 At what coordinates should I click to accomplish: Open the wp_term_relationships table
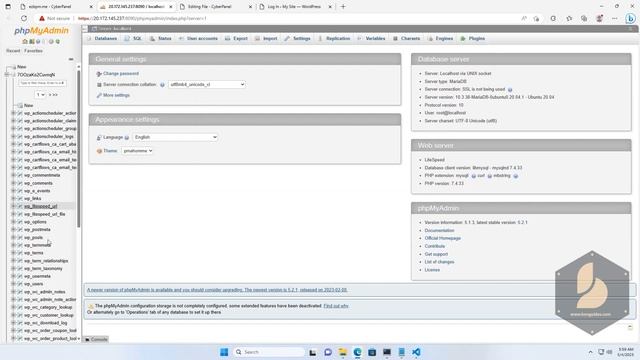coord(46,261)
